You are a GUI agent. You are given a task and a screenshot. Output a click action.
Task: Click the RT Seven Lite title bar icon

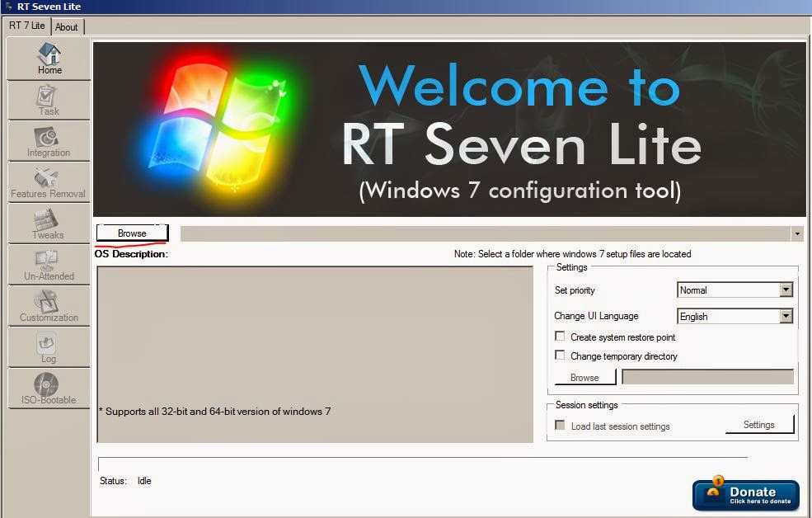[x=7, y=7]
